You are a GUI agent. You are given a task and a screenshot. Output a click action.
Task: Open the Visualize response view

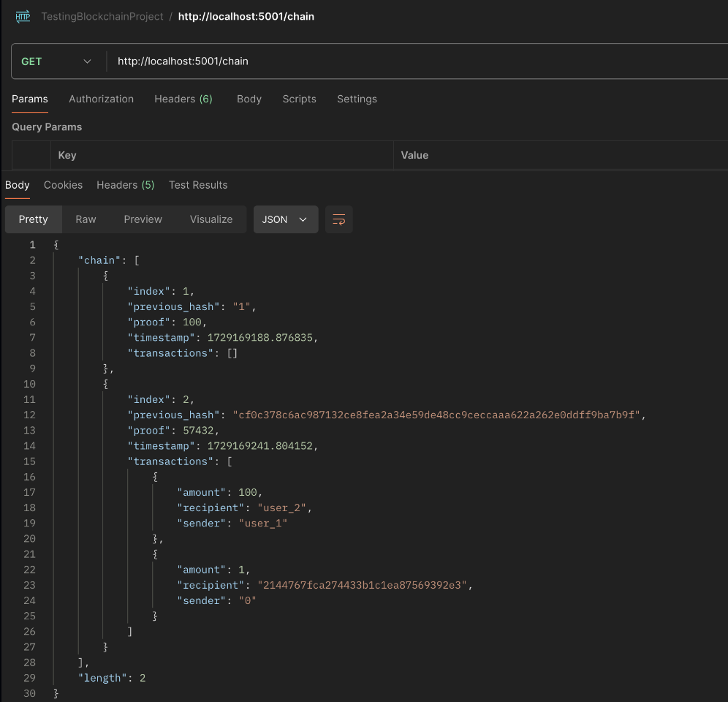click(x=211, y=219)
